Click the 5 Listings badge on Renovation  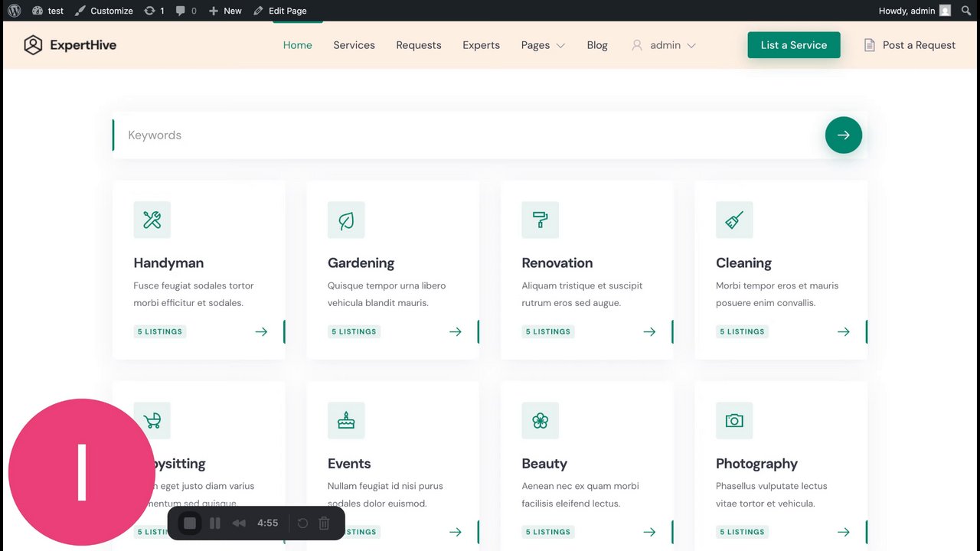point(548,331)
